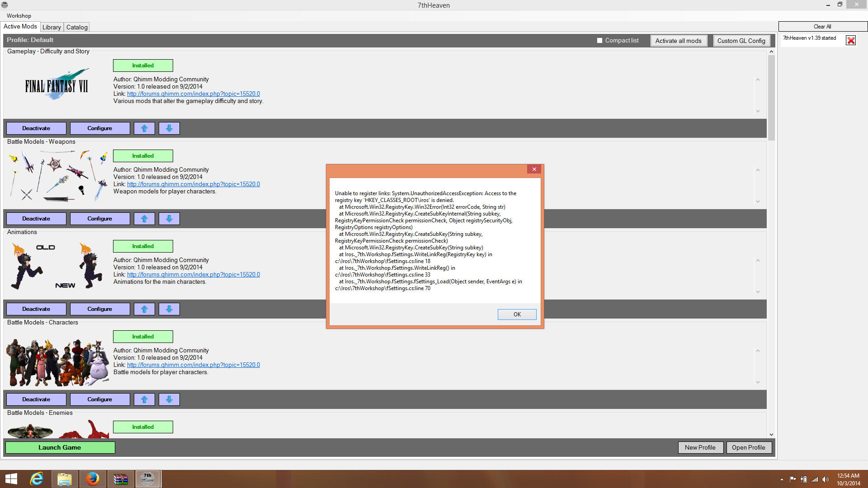Create a New Profile
The image size is (868, 488).
pos(700,447)
